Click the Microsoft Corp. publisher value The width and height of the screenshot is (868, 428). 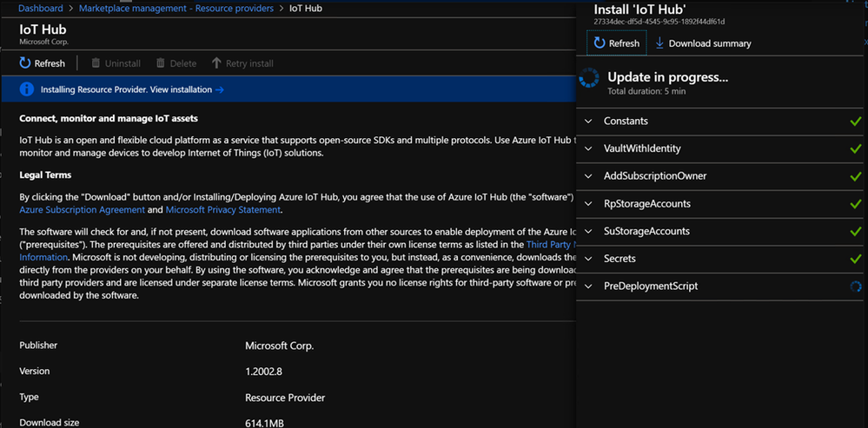[280, 346]
